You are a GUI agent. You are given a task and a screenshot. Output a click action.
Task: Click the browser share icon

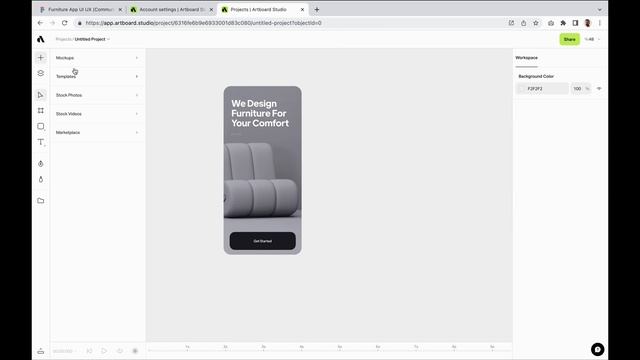[524, 23]
